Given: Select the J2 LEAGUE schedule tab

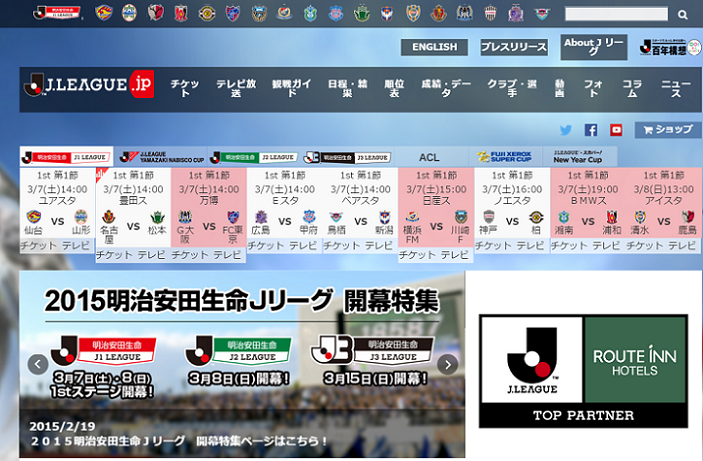Looking at the screenshot, I should coord(254,157).
